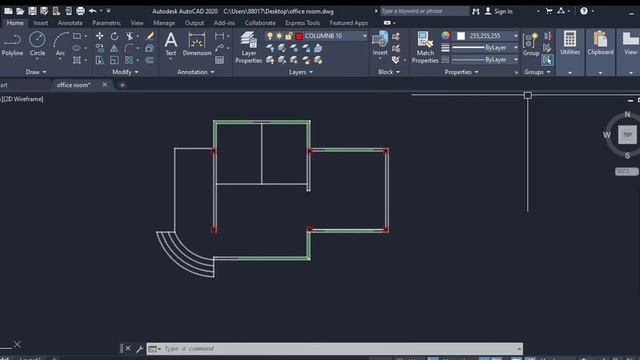Click the Undo arrow

pyautogui.click(x=93, y=11)
